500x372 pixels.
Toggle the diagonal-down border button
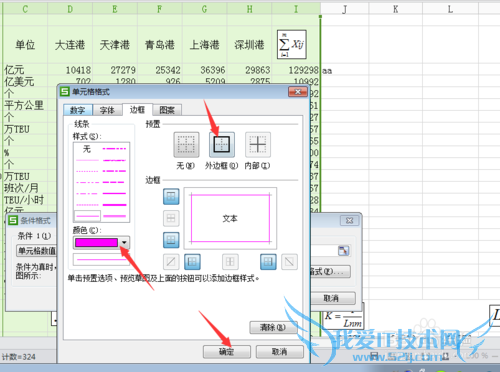(x=289, y=262)
